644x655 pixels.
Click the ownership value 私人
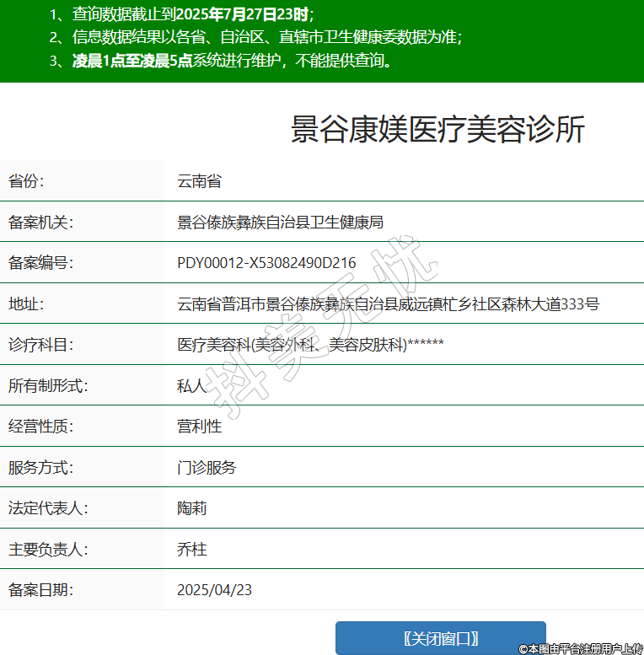click(x=191, y=386)
